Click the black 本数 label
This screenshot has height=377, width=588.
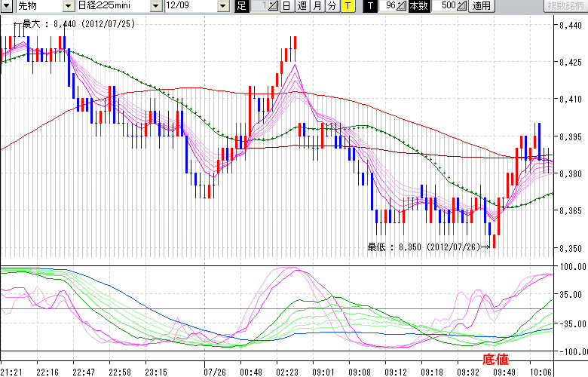click(419, 5)
